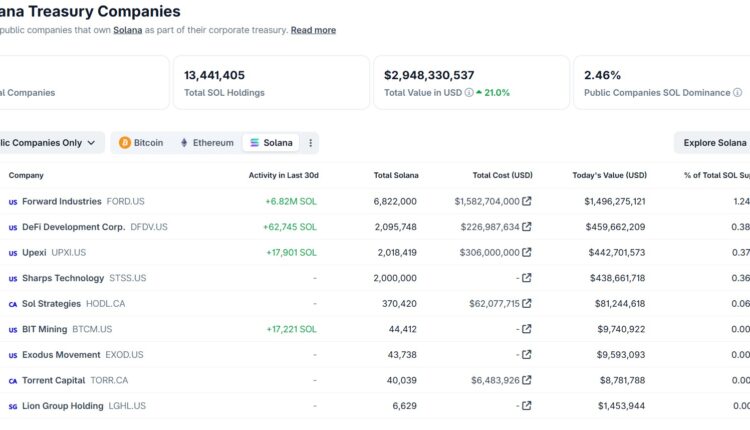Click external link icon in Torrent Capital row
Screen dimensions: 750x430
[527, 380]
